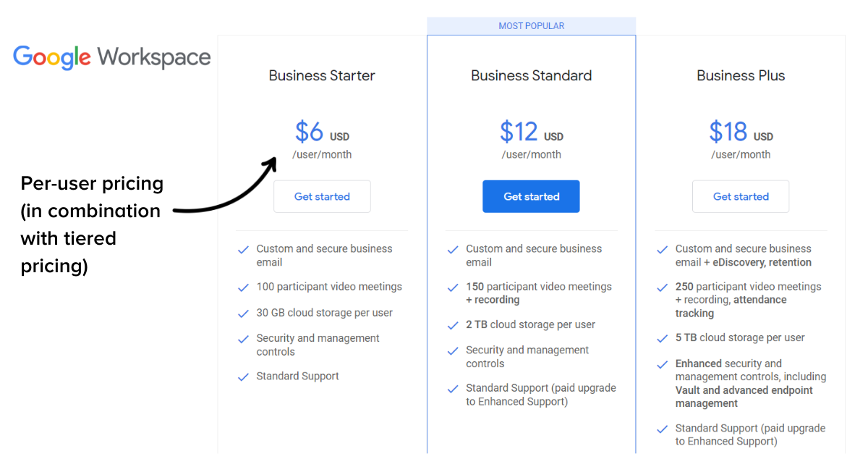Click the $12 price for Business Standard
This screenshot has width=868, height=454.
[x=519, y=132]
